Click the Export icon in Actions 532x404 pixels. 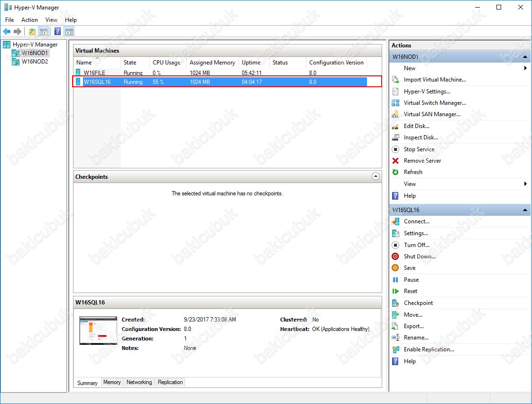pos(395,326)
